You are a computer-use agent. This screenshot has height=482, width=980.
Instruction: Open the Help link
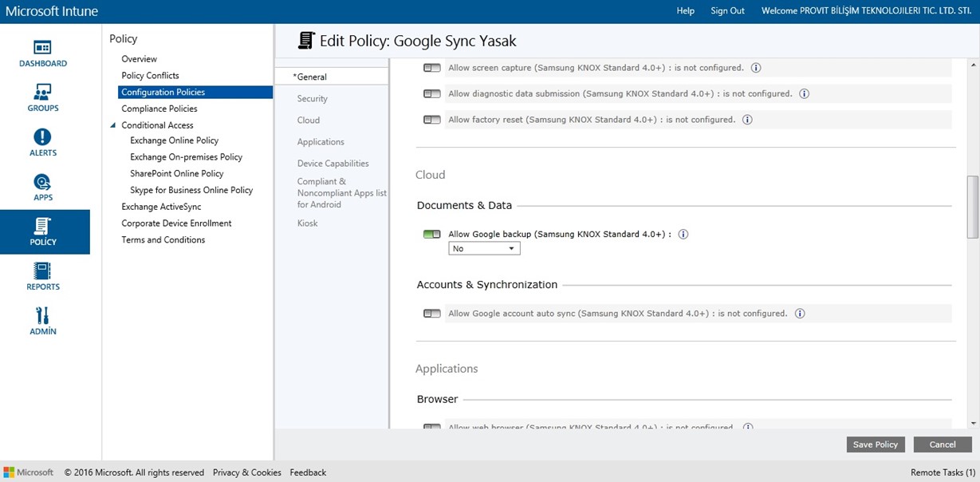[686, 10]
